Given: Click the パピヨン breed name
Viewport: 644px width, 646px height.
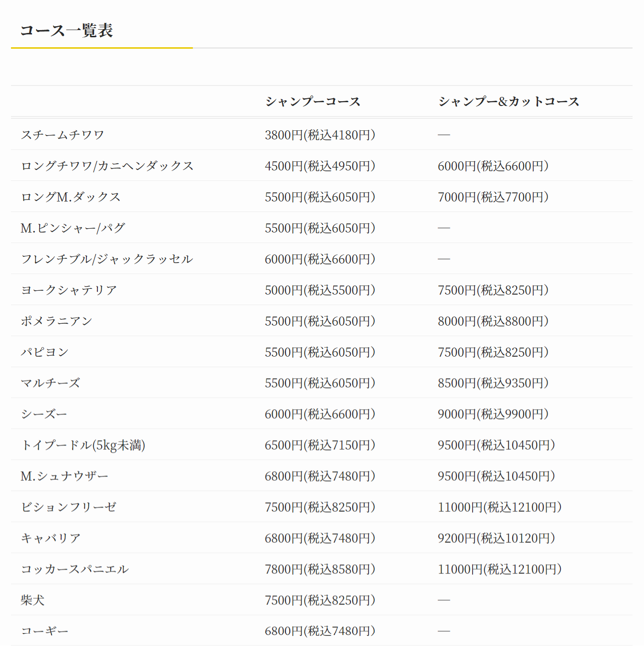Looking at the screenshot, I should point(45,352).
